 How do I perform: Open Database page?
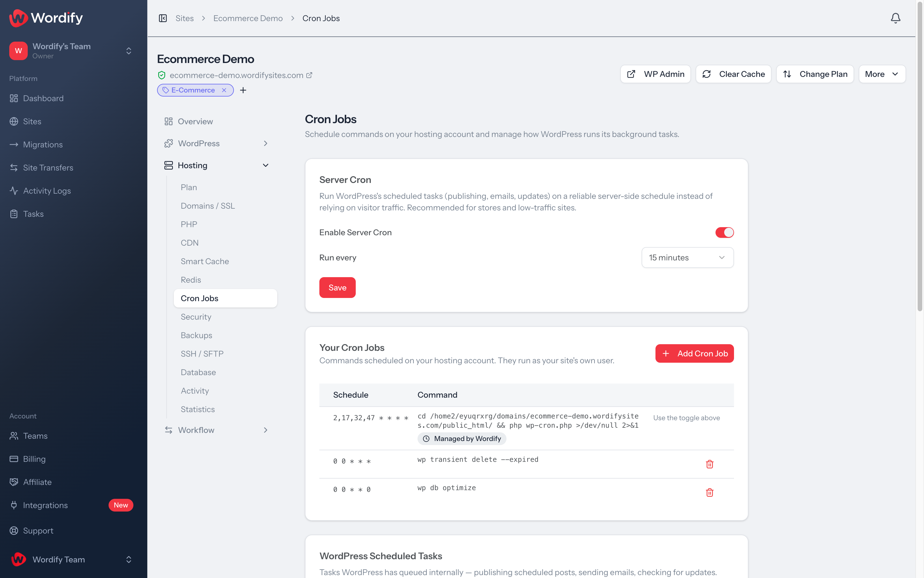click(x=198, y=372)
